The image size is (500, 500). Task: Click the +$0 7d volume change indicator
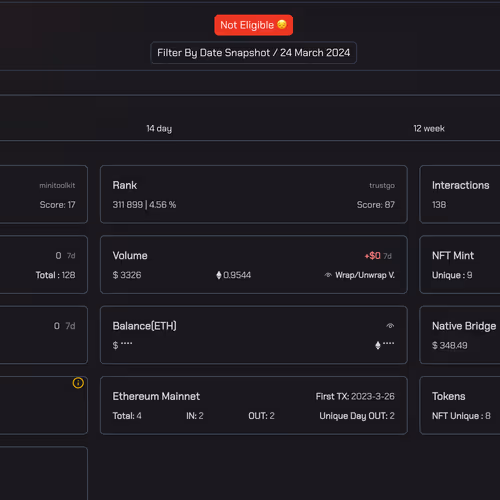378,256
